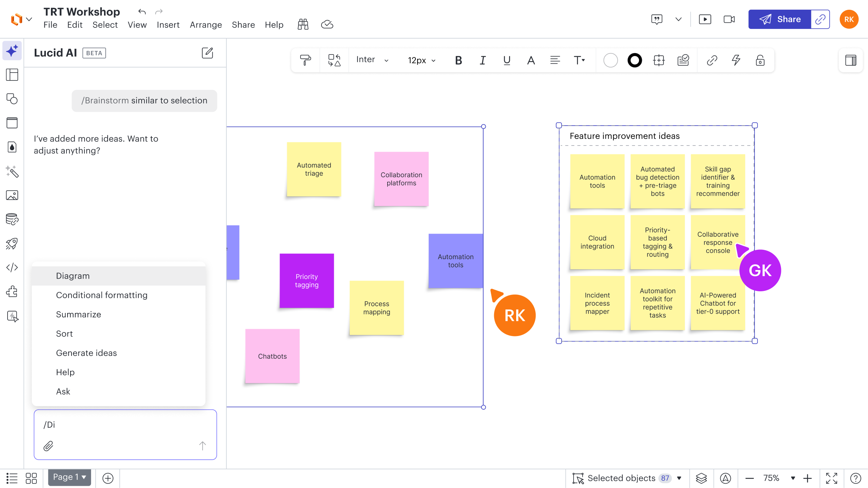
Task: Click the attach file paperclip icon
Action: click(48, 446)
